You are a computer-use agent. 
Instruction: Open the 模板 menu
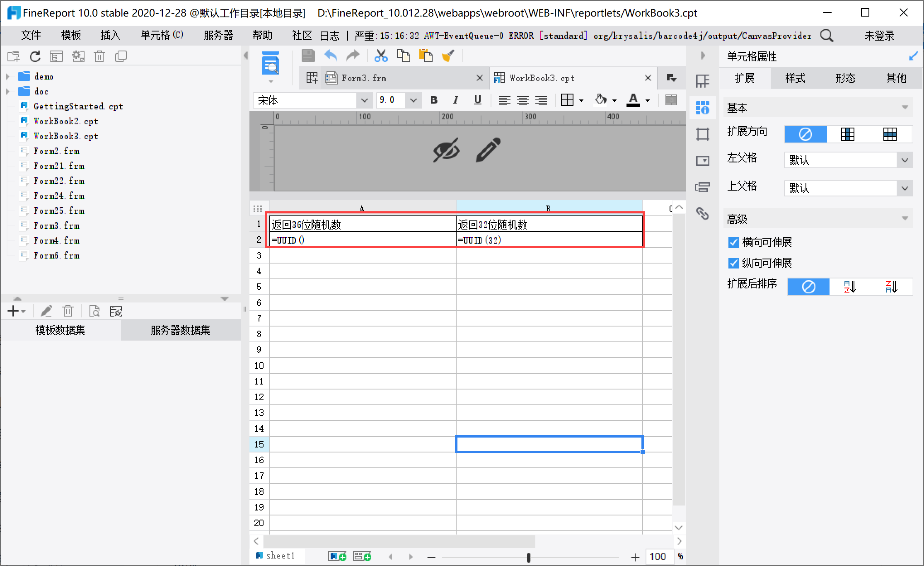pos(71,35)
